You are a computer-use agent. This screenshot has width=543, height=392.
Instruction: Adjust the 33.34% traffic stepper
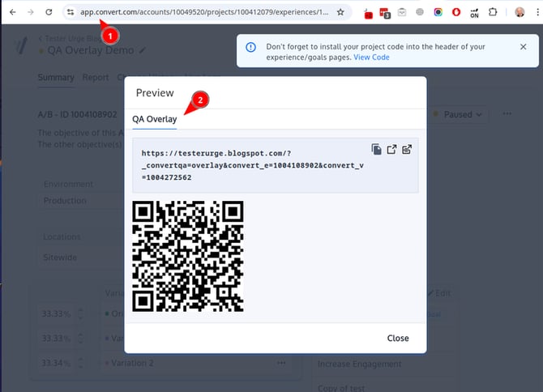79,363
